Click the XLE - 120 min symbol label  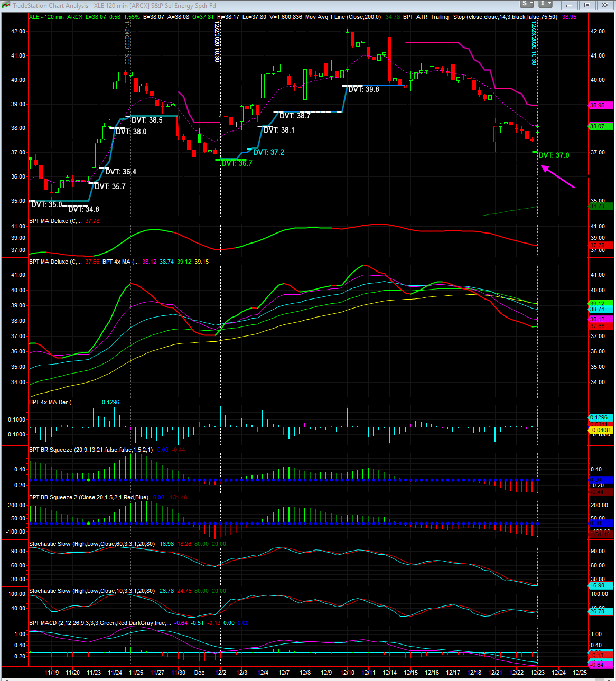coord(46,17)
